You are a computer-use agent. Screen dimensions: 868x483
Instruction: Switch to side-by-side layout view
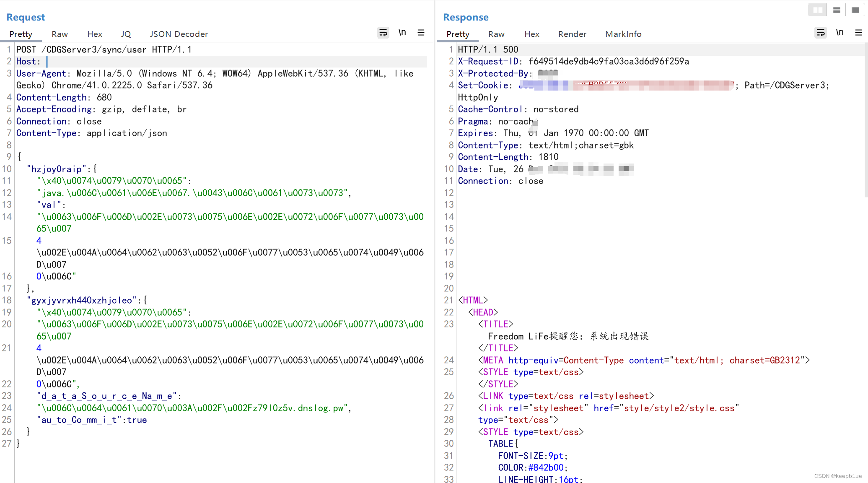pyautogui.click(x=818, y=10)
